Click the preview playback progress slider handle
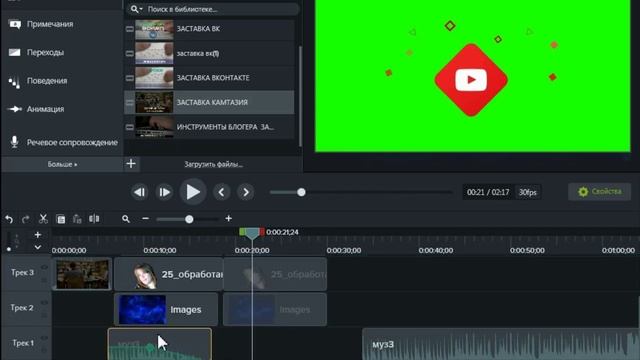This screenshot has height=360, width=640. [301, 192]
